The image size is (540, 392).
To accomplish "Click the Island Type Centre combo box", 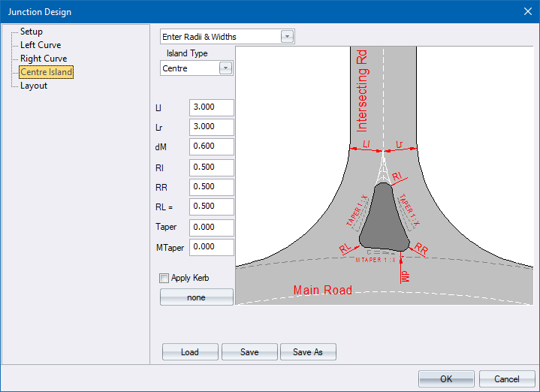I will click(x=190, y=68).
